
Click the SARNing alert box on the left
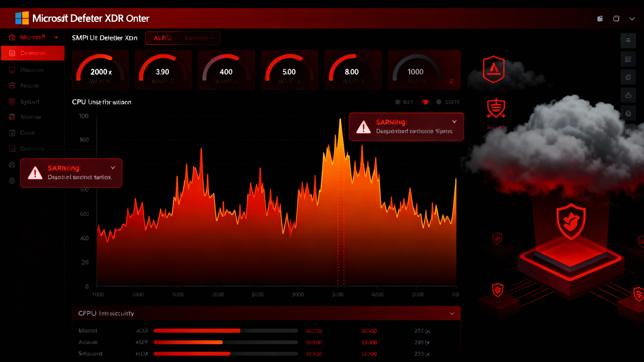point(71,173)
